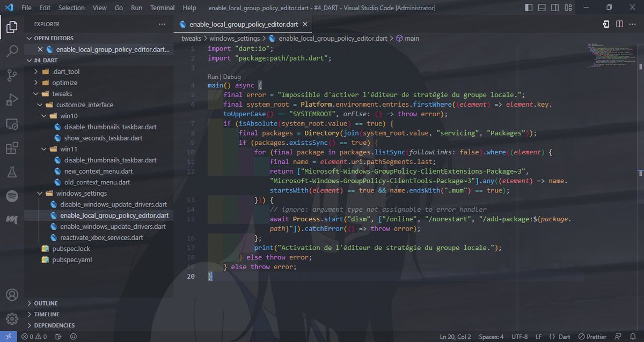This screenshot has width=644, height=342.
Task: Click the Run code lens above main()
Action: point(213,77)
